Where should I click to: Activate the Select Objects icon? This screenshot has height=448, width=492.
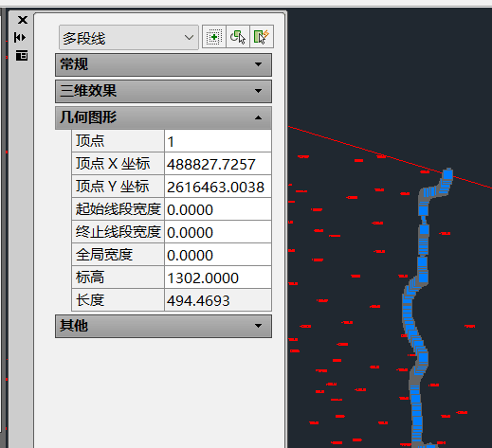click(238, 37)
